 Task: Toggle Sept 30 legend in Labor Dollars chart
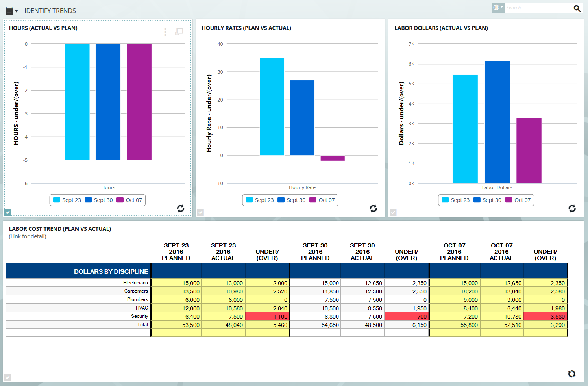[487, 200]
